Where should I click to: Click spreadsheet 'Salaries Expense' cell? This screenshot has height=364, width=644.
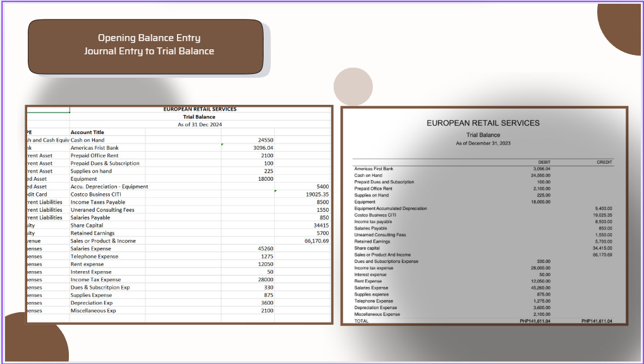[91, 249]
